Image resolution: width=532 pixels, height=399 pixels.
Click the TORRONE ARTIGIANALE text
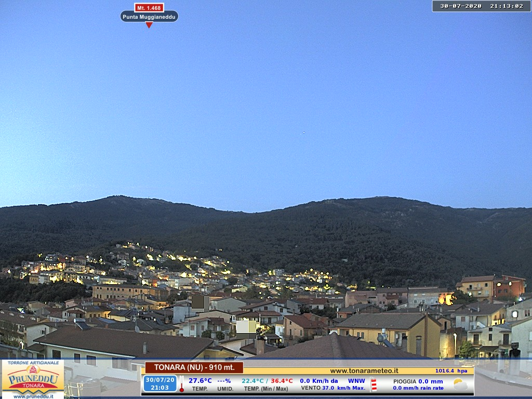click(33, 363)
